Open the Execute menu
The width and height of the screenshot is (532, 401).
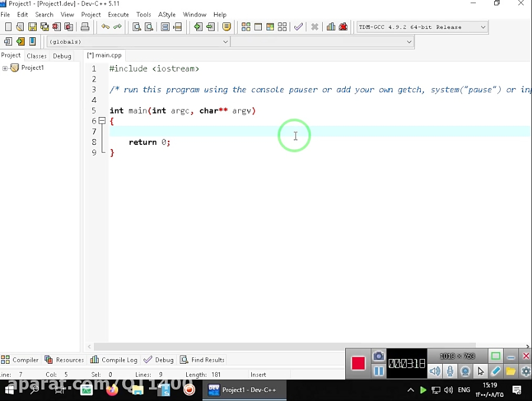click(118, 14)
